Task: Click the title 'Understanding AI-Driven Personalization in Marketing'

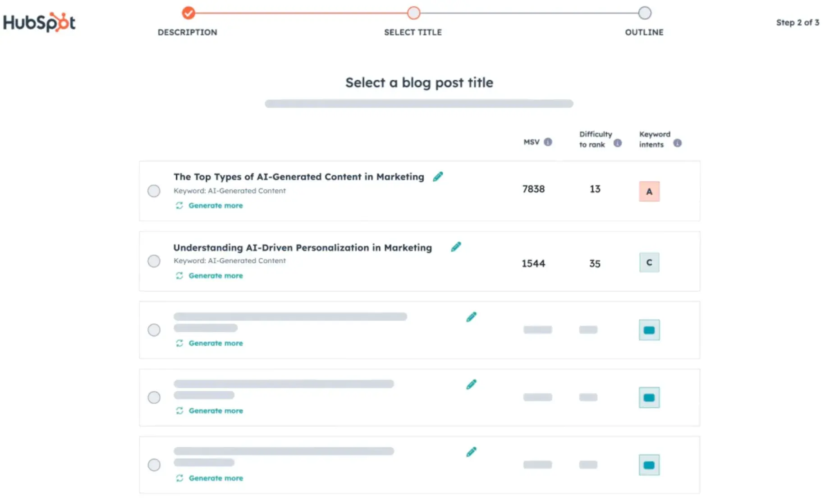Action: coord(303,247)
